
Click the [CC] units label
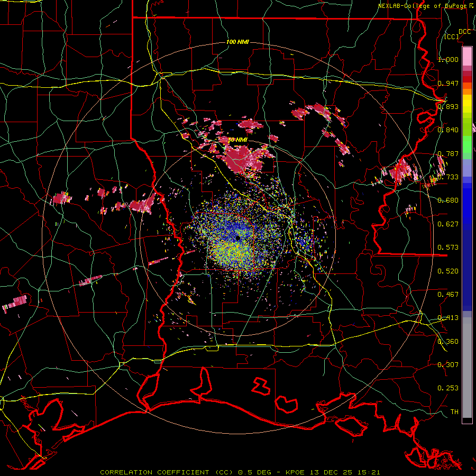[x=452, y=36]
